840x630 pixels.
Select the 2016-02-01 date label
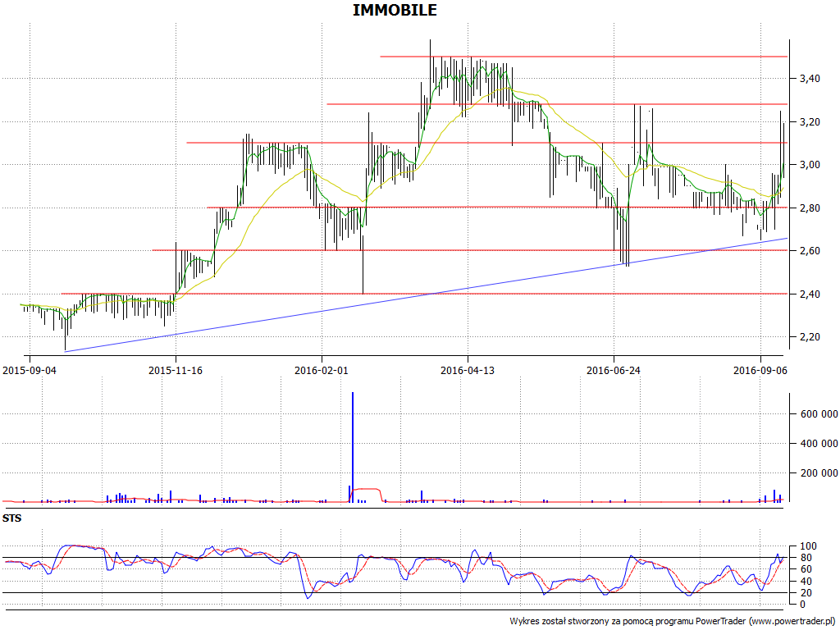[322, 370]
